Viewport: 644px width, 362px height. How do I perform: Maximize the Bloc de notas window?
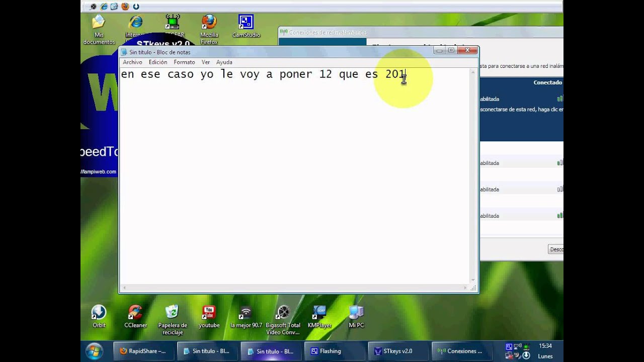[451, 50]
